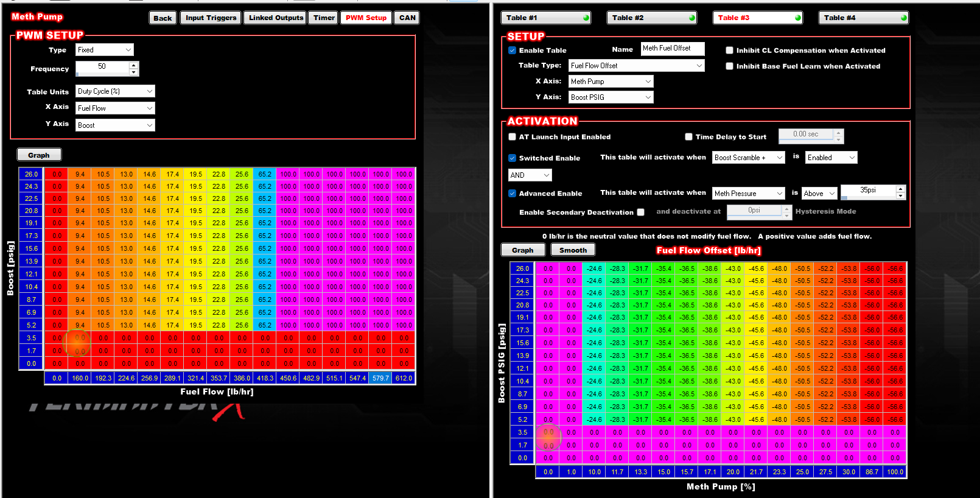Open the AND logic operator dropdown
980x498 pixels.
click(530, 175)
